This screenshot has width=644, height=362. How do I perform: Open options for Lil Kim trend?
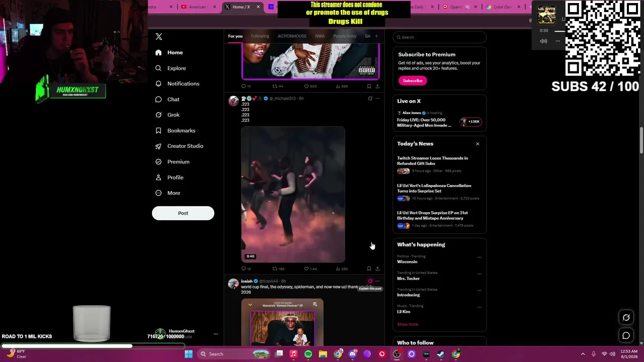[479, 307]
